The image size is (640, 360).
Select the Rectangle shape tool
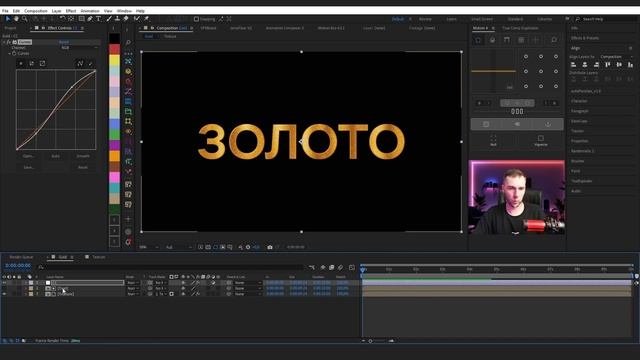[x=82, y=19]
